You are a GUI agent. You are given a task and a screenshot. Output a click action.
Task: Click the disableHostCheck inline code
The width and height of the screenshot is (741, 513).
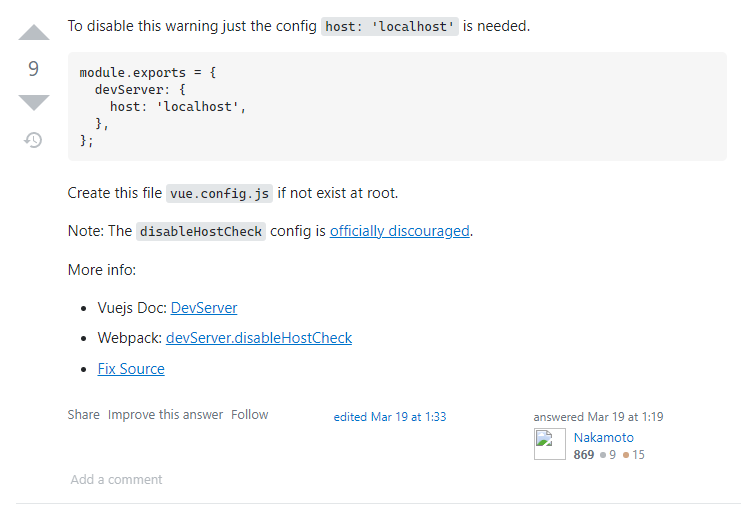coord(201,231)
